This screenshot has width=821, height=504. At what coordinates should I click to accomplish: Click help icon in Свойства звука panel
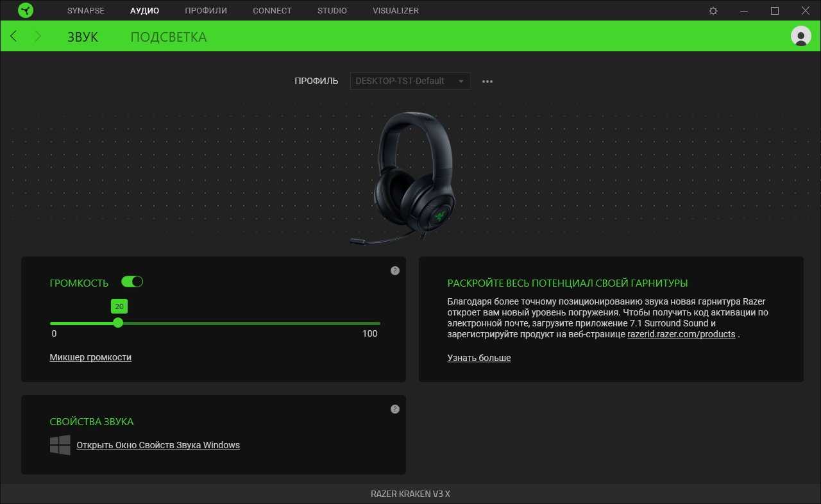395,409
